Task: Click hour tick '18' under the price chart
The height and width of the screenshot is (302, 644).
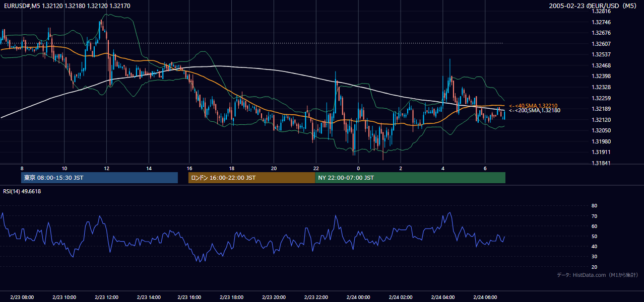Action: click(231, 168)
